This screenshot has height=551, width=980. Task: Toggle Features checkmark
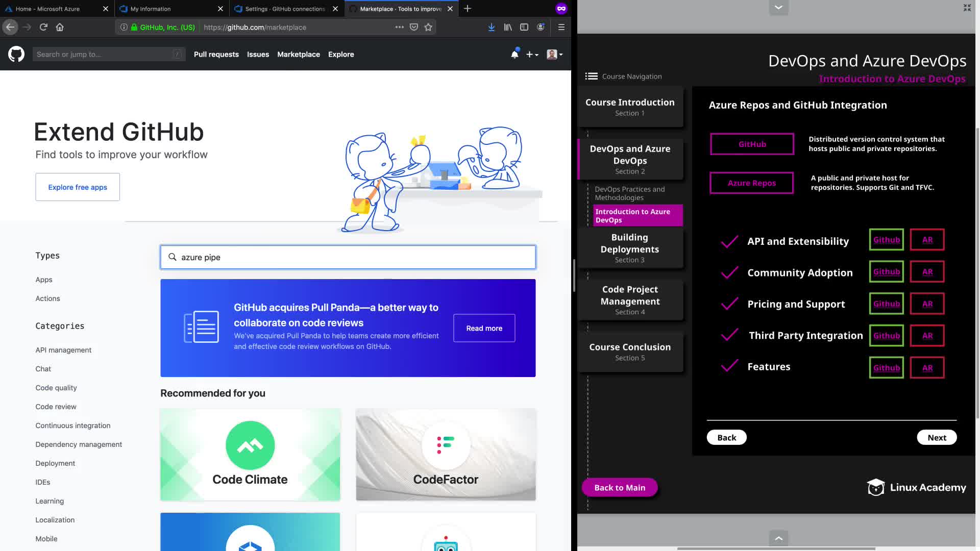pyautogui.click(x=729, y=366)
